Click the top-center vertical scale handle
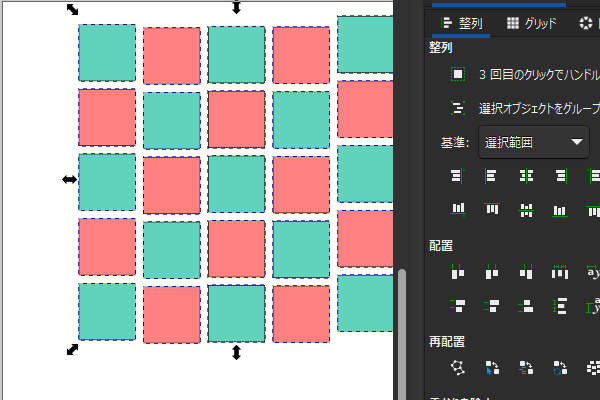Viewport: 600px width, 400px height. (x=236, y=7)
